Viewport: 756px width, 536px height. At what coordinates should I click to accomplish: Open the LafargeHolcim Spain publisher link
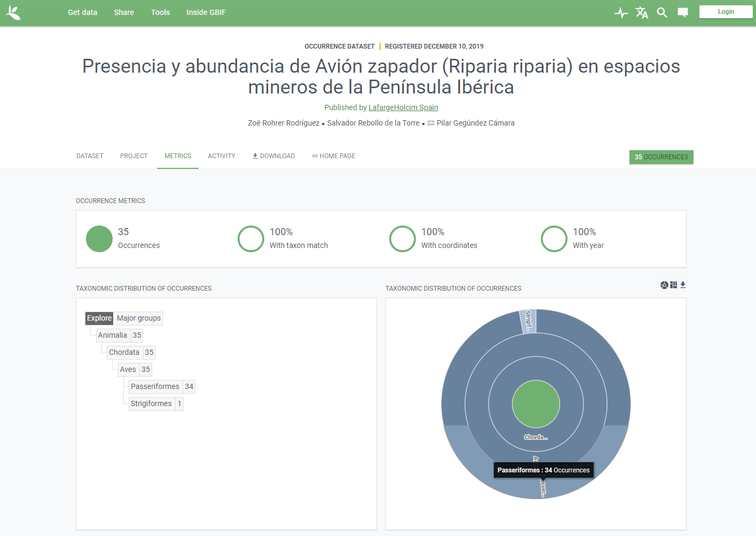(403, 107)
